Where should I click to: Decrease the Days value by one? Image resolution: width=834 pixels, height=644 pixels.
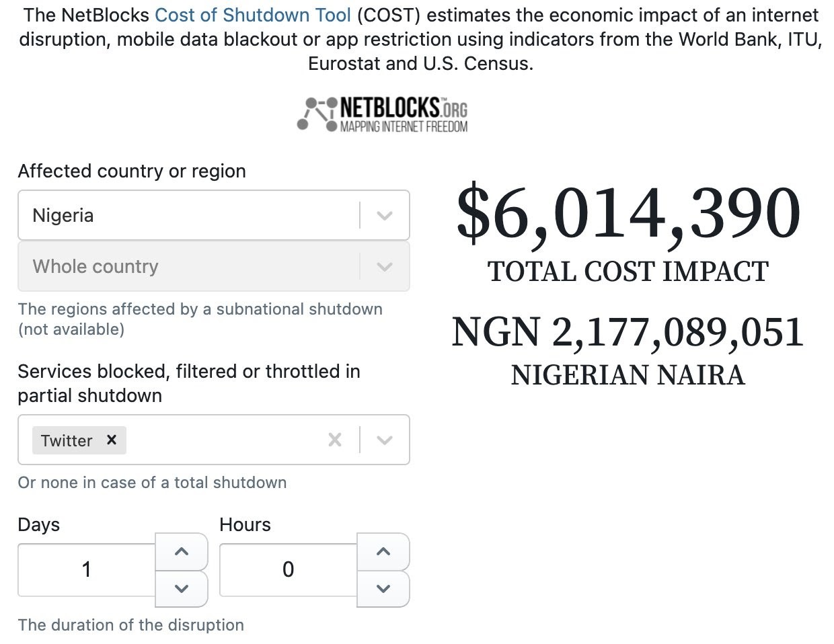coord(181,588)
